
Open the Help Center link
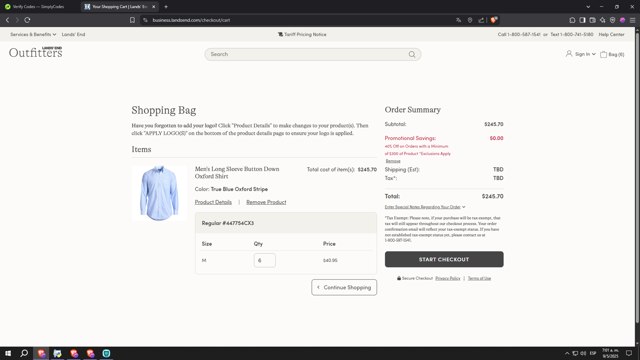(x=611, y=34)
